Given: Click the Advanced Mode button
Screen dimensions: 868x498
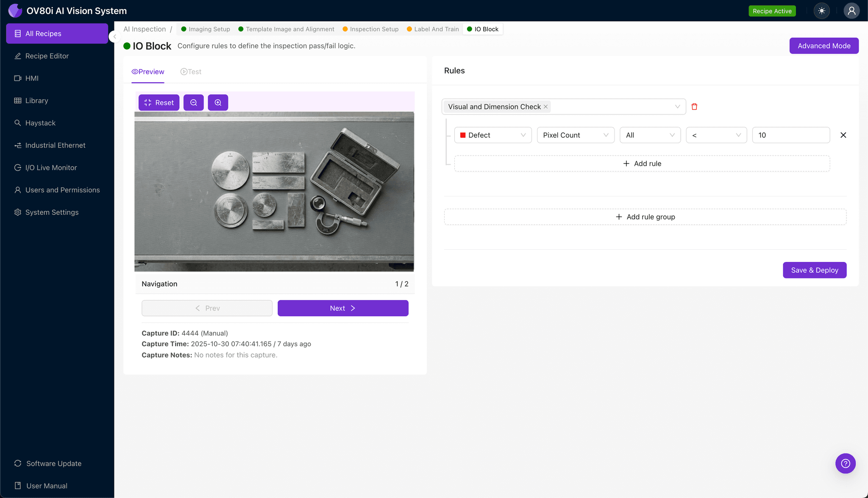Looking at the screenshot, I should click(x=824, y=46).
